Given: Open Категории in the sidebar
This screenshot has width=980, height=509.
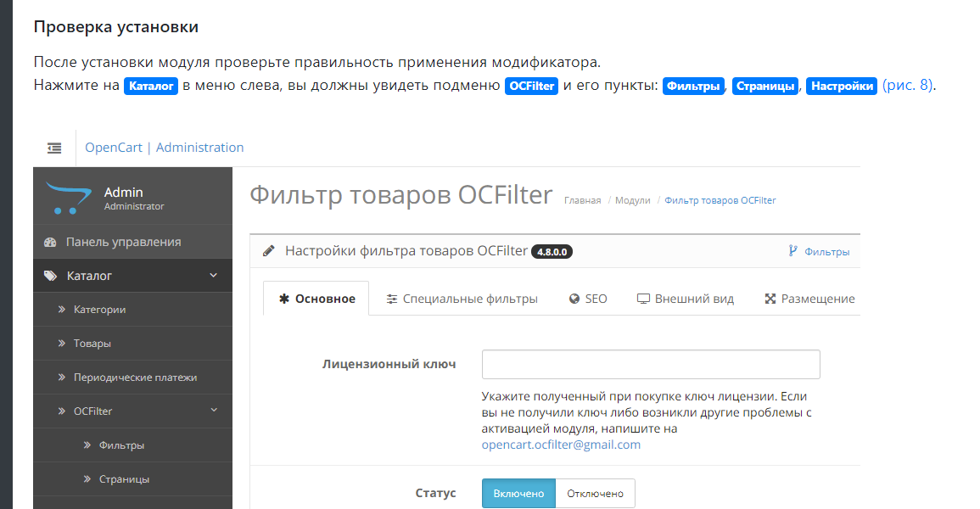Looking at the screenshot, I should pos(132,310).
